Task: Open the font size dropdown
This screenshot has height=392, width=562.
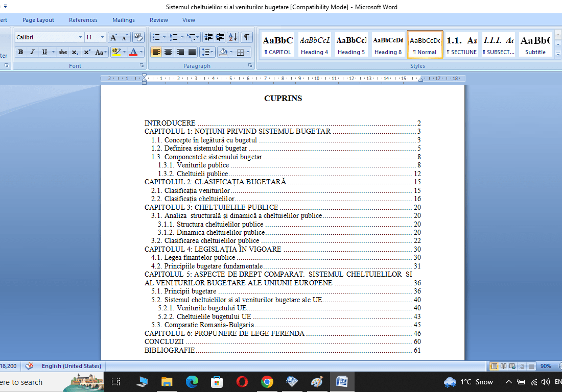Action: 103,37
